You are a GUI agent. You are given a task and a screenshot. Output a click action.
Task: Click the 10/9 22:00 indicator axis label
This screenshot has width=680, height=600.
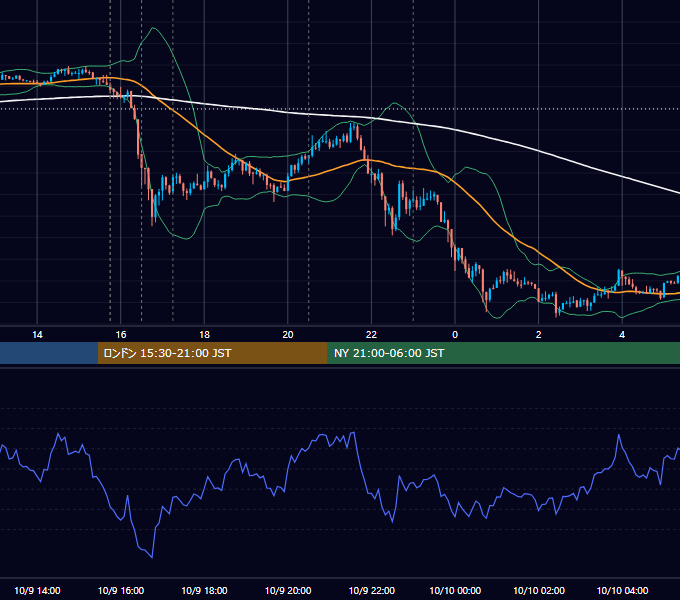pyautogui.click(x=372, y=590)
